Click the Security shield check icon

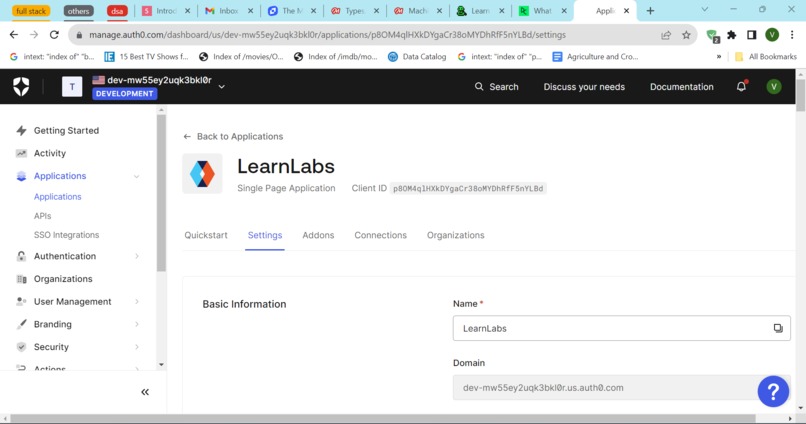coord(21,347)
